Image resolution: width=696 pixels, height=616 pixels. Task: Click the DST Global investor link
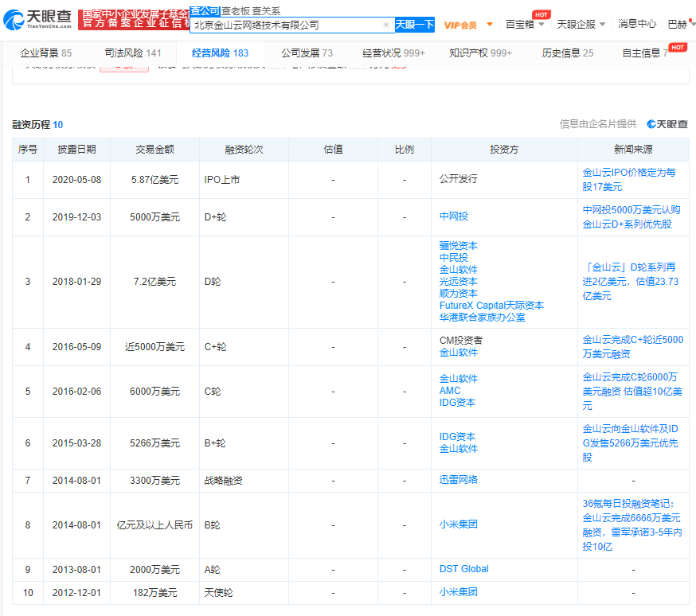464,569
